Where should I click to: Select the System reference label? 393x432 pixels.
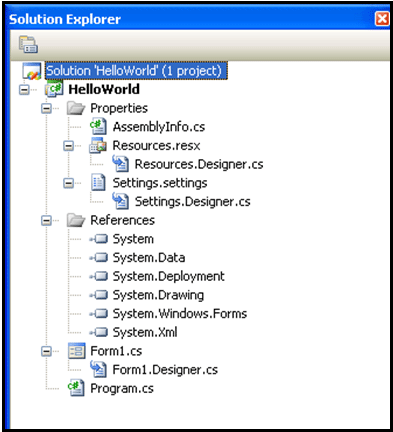133,239
